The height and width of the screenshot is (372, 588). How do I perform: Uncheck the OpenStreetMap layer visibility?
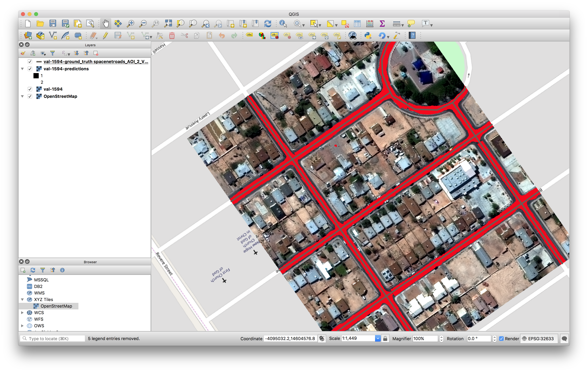(30, 96)
